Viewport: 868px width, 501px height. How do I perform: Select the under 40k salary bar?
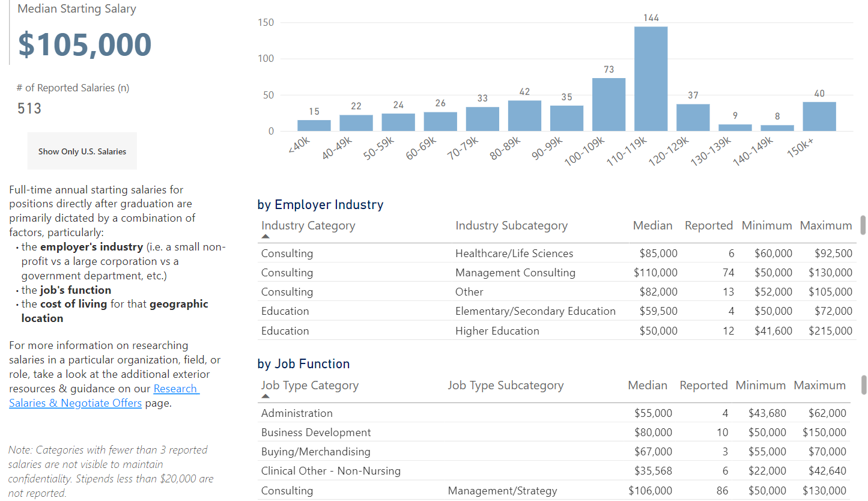pyautogui.click(x=314, y=125)
